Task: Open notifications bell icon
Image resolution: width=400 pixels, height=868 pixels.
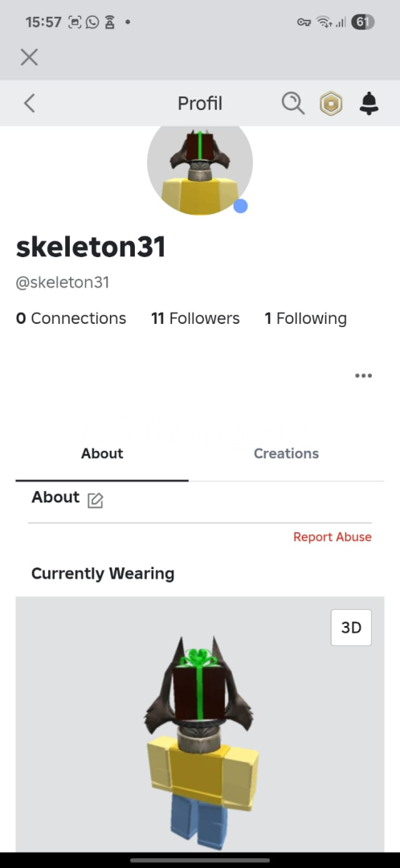Action: [369, 103]
